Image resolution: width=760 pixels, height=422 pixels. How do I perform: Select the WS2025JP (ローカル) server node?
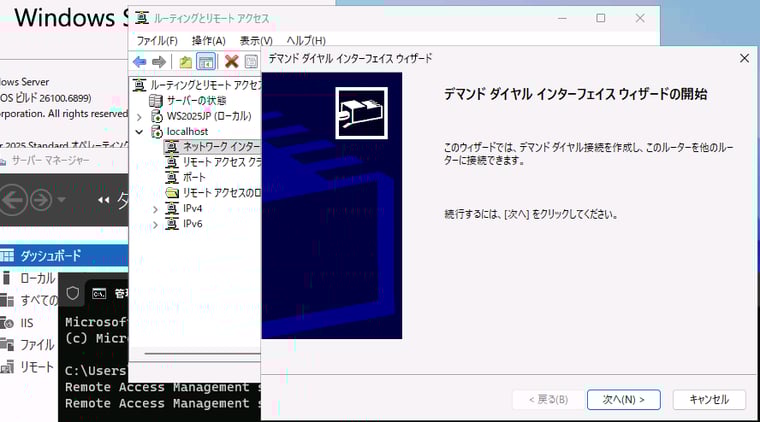pyautogui.click(x=202, y=116)
